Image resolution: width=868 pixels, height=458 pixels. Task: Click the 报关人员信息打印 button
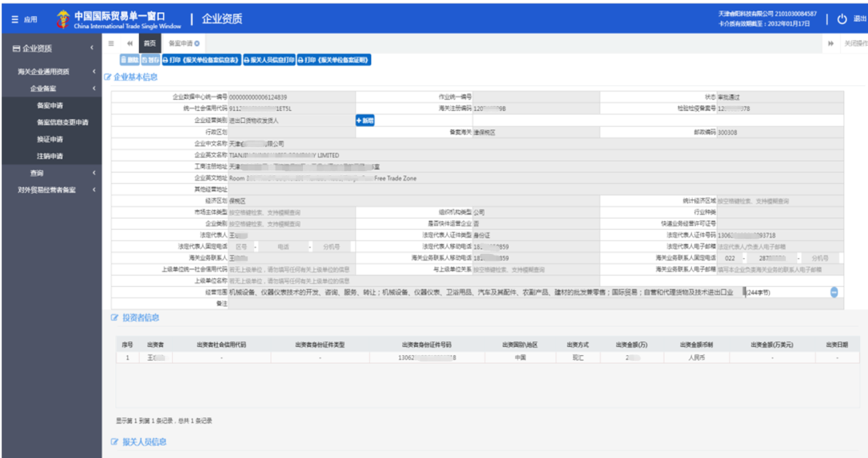tap(269, 59)
